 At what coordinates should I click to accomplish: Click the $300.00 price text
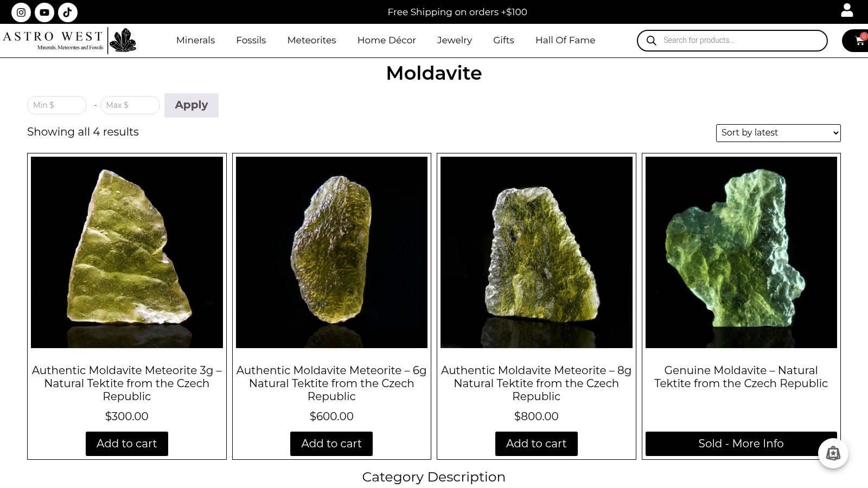[x=127, y=416]
